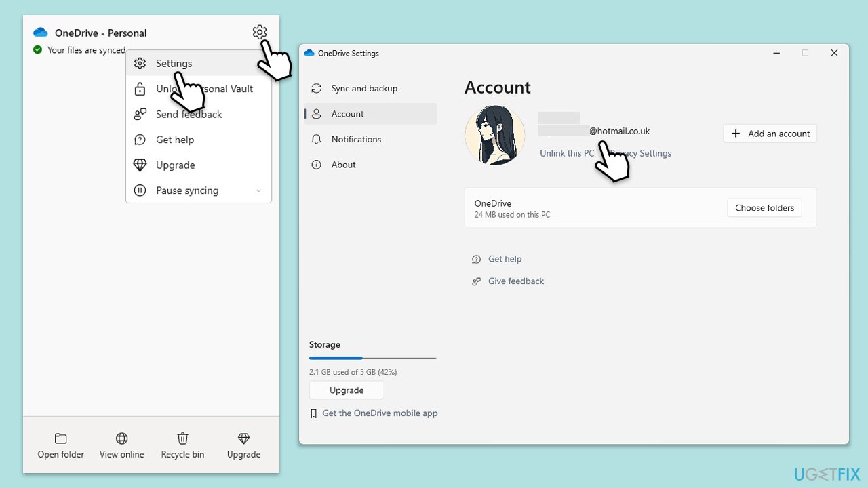This screenshot has height=488, width=868.
Task: Click Give feedback link
Action: 516,281
